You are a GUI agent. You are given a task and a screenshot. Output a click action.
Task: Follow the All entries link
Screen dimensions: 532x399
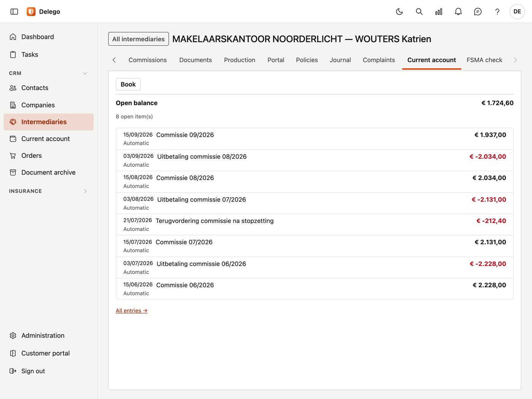click(131, 311)
